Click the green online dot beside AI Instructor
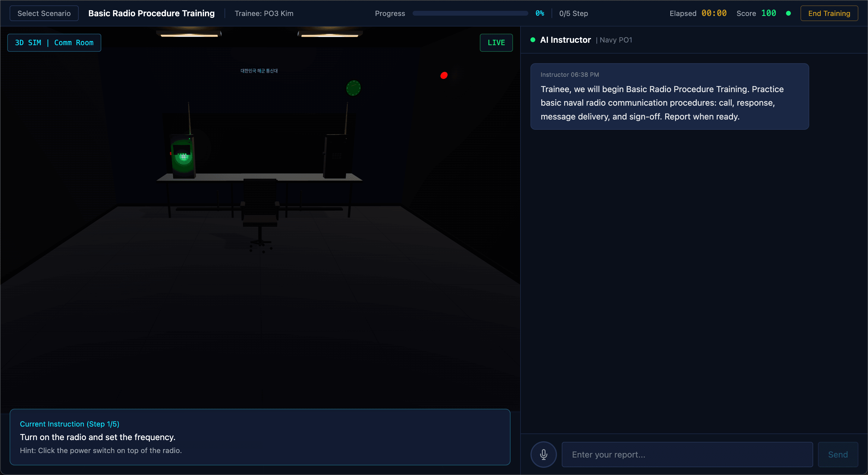The height and width of the screenshot is (475, 868). point(532,40)
